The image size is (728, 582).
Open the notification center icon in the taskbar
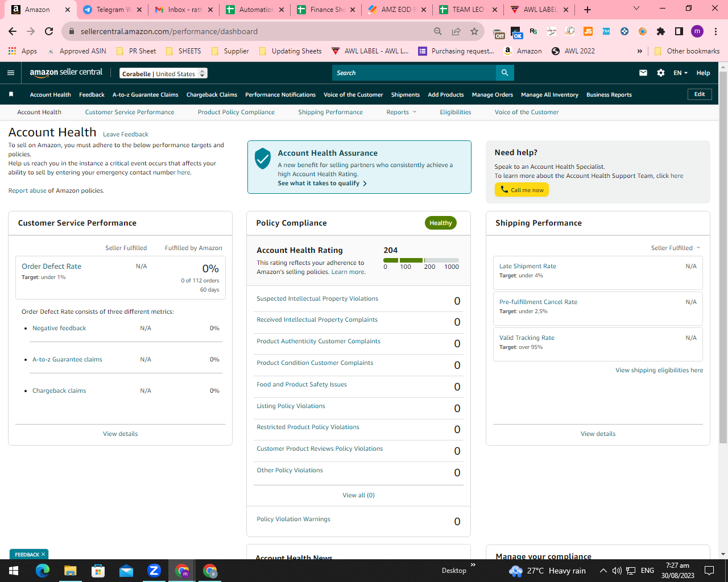[x=709, y=571]
